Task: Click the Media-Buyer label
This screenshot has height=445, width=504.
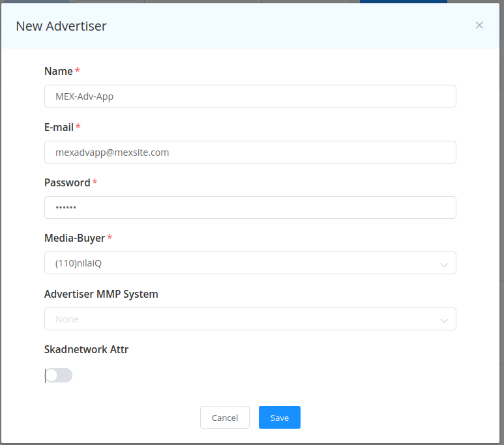Action: (x=74, y=238)
